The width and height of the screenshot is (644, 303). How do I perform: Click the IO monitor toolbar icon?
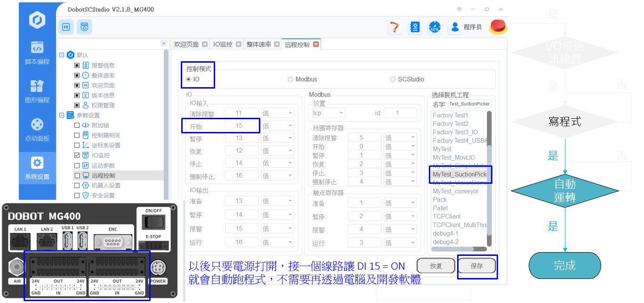click(x=84, y=27)
